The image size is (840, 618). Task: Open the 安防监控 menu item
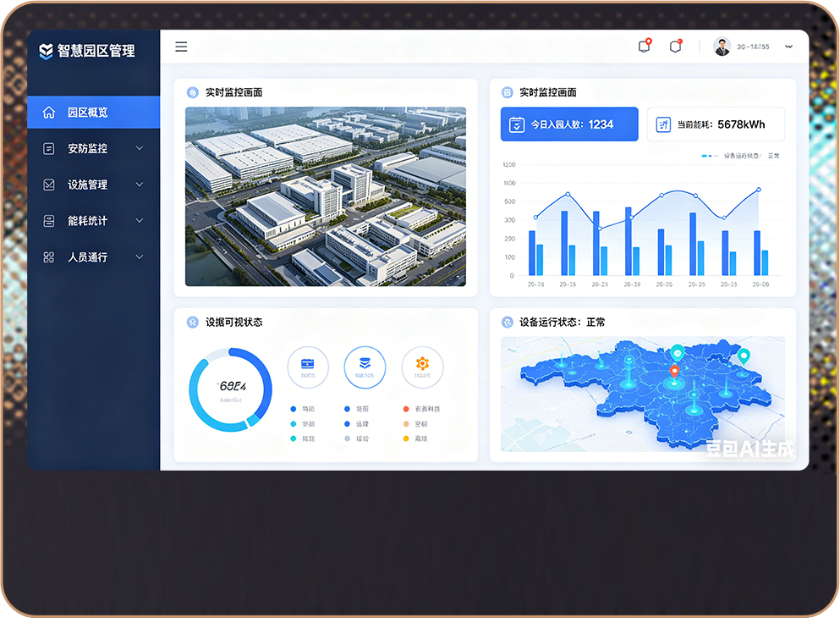tap(94, 148)
